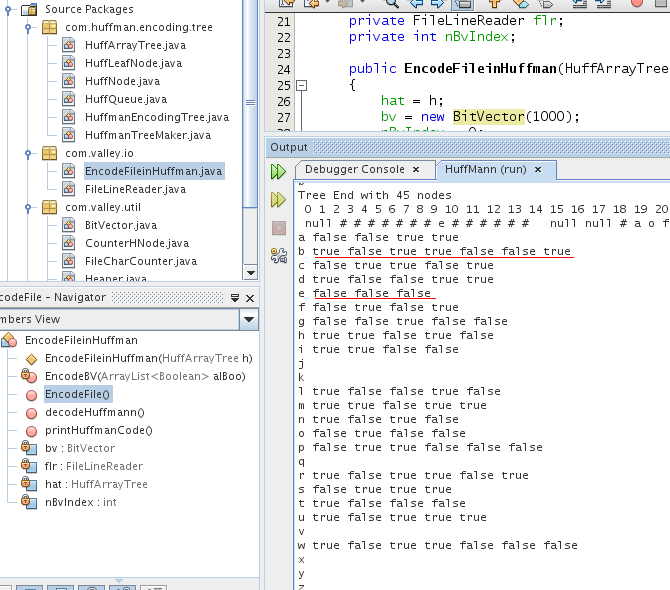Image resolution: width=670 pixels, height=590 pixels.
Task: Open the Navigator panel dropdown menu icon
Action: 235,298
